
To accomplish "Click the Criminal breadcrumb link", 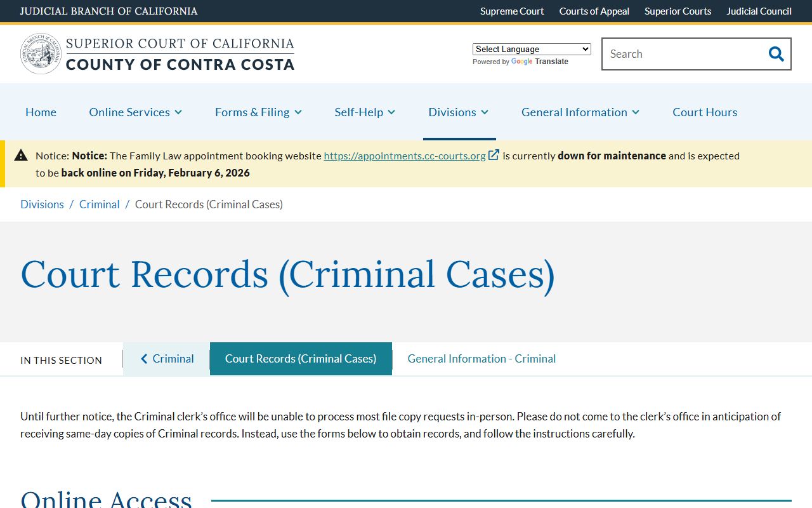I will pyautogui.click(x=99, y=204).
